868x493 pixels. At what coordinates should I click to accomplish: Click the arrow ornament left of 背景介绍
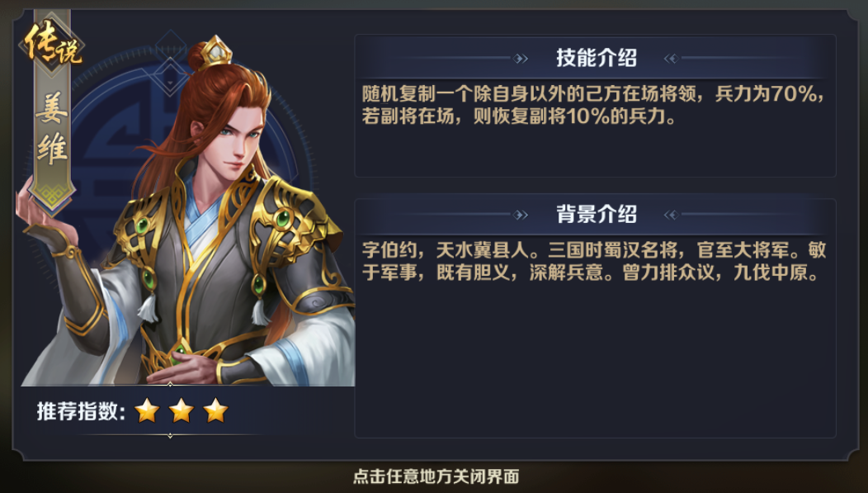(521, 215)
